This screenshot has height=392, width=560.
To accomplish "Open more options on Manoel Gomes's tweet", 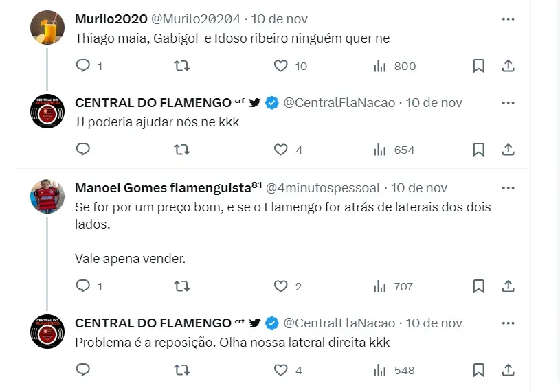I will pos(508,187).
